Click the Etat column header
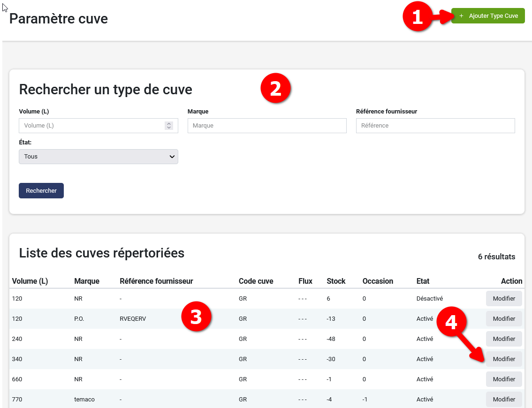532x408 pixels. coord(422,281)
